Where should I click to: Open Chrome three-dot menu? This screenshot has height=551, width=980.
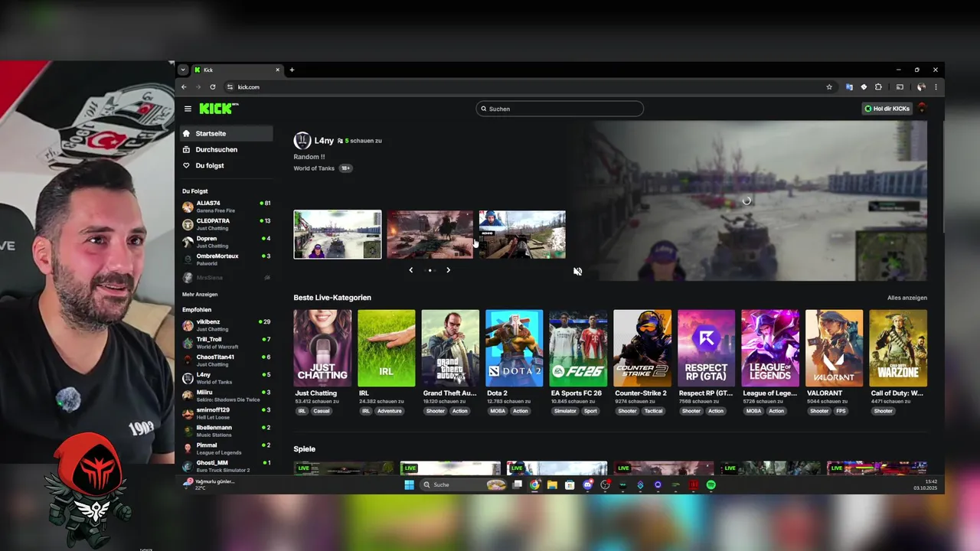tap(936, 87)
